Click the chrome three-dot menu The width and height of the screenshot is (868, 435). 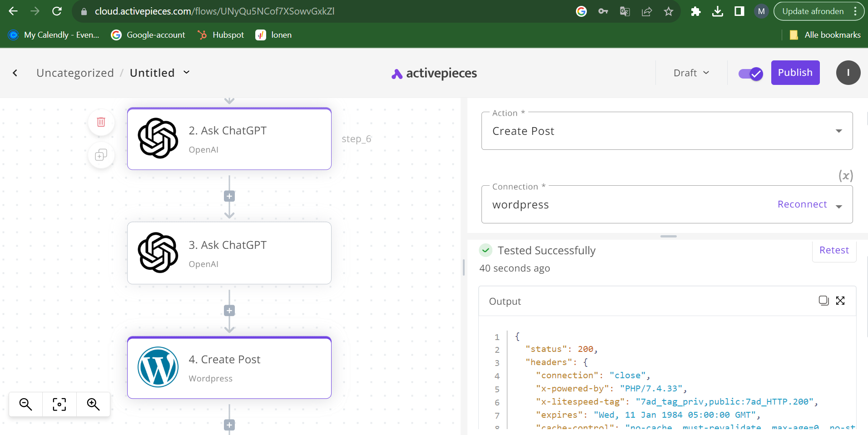[855, 11]
